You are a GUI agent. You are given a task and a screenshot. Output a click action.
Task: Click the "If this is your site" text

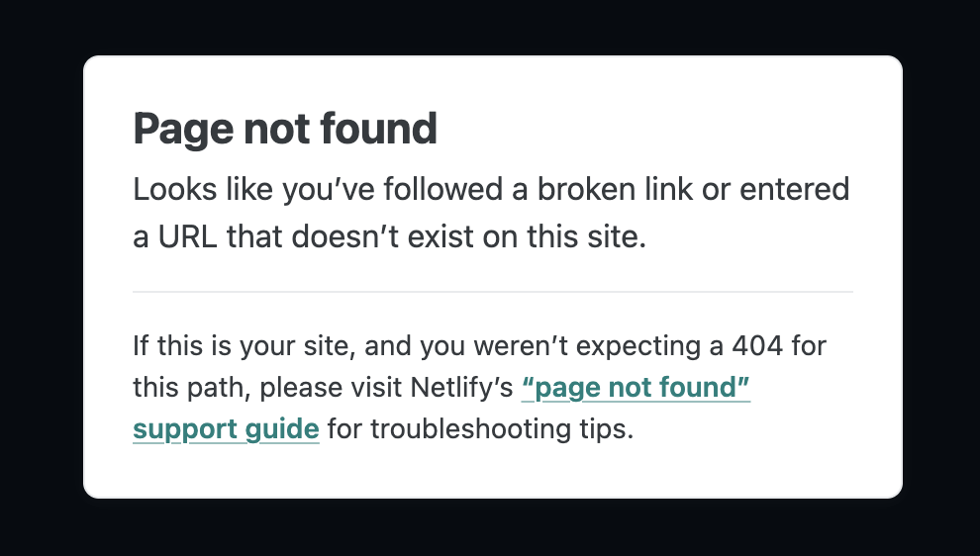(x=244, y=346)
